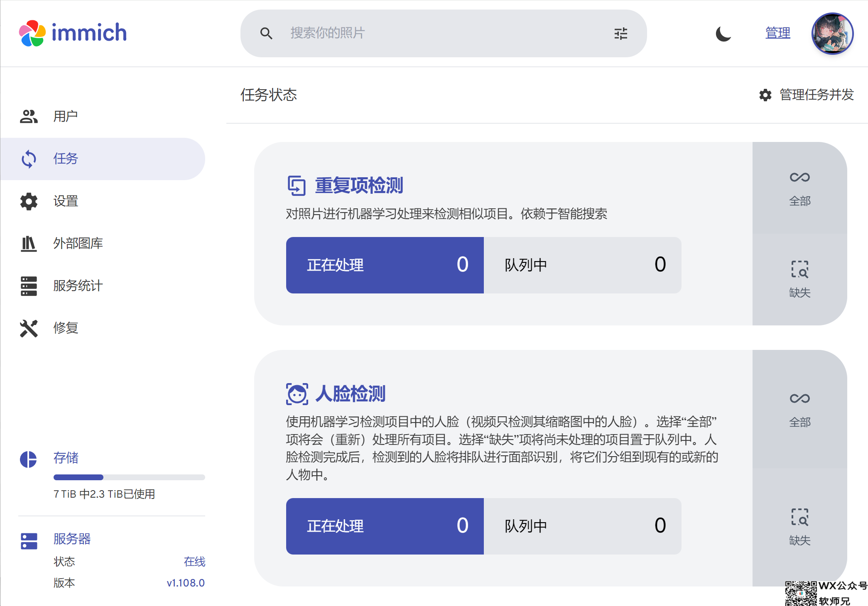Image resolution: width=868 pixels, height=606 pixels.
Task: Select the 任务 sidebar item
Action: point(66,159)
